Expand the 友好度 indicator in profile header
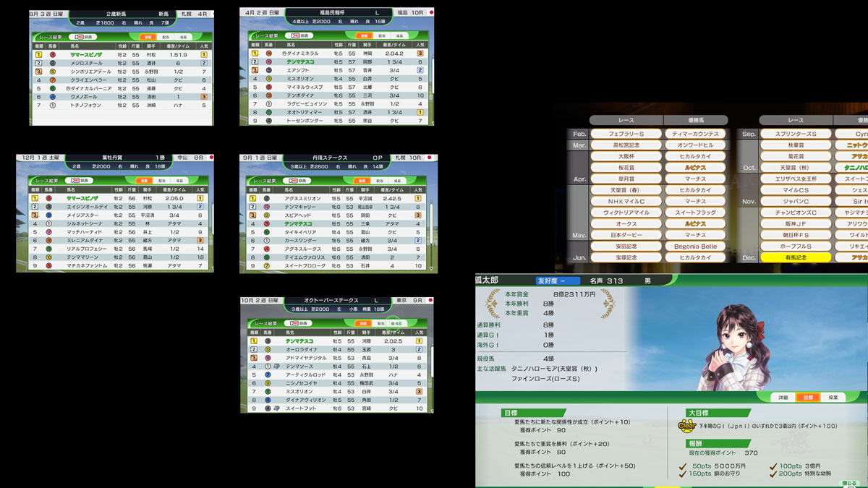The height and width of the screenshot is (488, 868). point(558,281)
